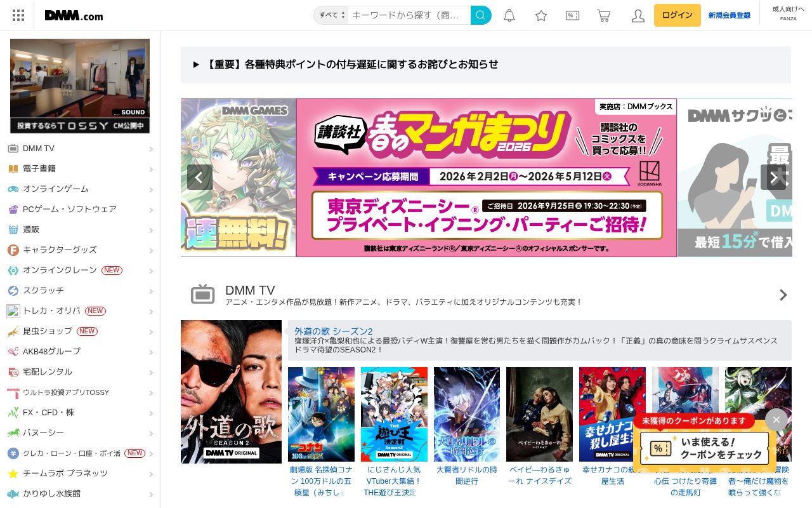The width and height of the screenshot is (812, 508).
Task: Open the 外道の歌 シーズン2 link
Action: pos(332,331)
